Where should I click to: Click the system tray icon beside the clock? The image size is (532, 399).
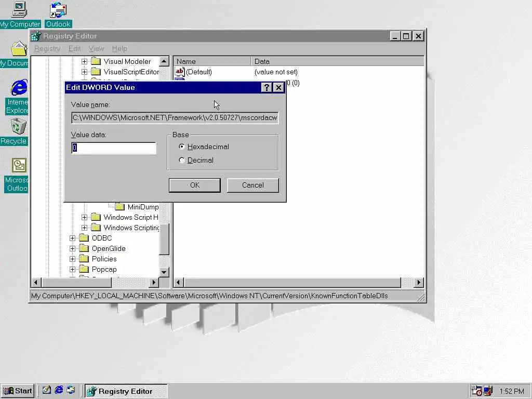point(488,391)
